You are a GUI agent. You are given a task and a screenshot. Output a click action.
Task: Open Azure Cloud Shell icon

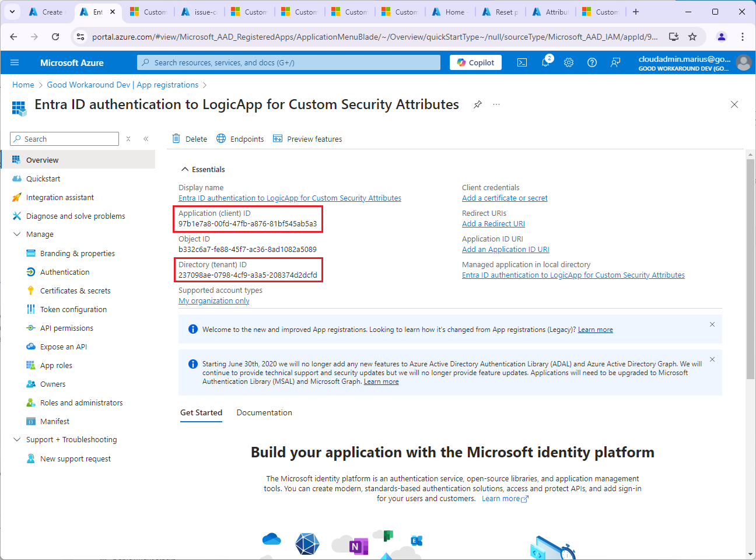click(522, 62)
